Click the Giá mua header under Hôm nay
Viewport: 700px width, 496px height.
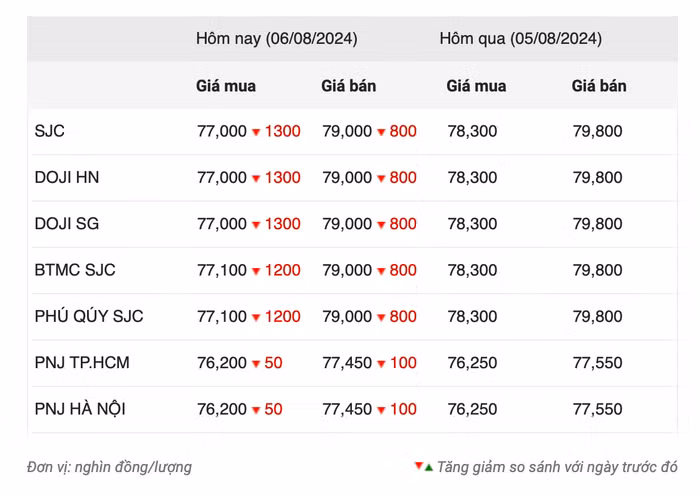coord(225,86)
